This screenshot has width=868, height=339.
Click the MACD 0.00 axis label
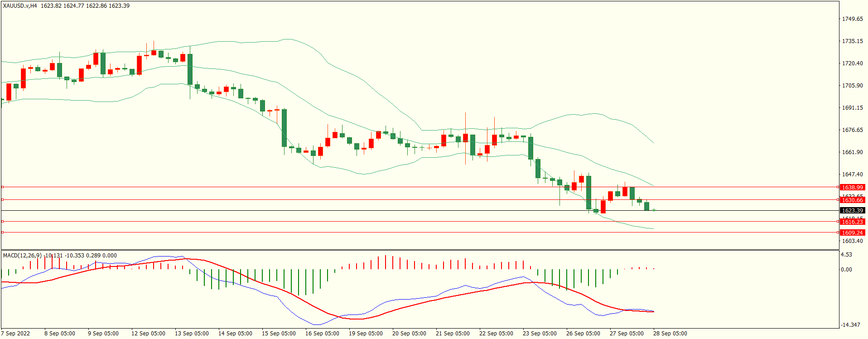click(846, 270)
